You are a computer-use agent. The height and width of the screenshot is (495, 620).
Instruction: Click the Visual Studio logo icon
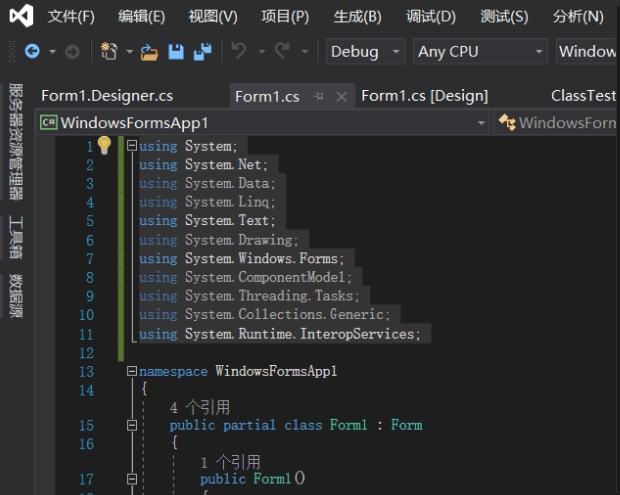(x=21, y=16)
